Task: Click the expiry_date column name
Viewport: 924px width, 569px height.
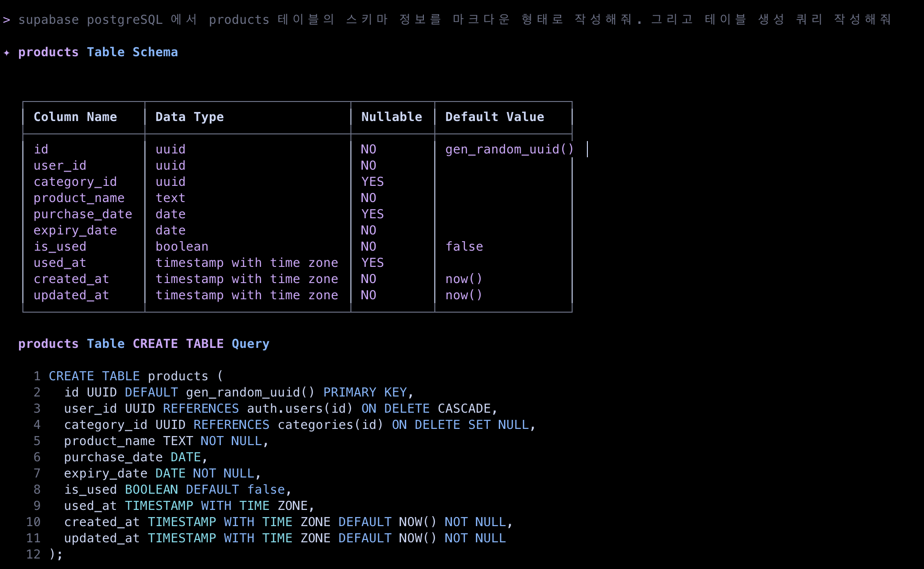Action: [x=75, y=231]
